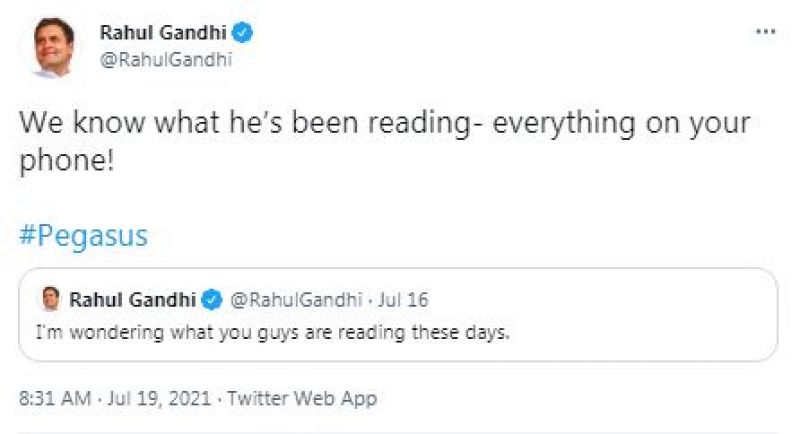The width and height of the screenshot is (800, 434).
Task: Open the #Pegasus hashtag
Action: tap(84, 236)
